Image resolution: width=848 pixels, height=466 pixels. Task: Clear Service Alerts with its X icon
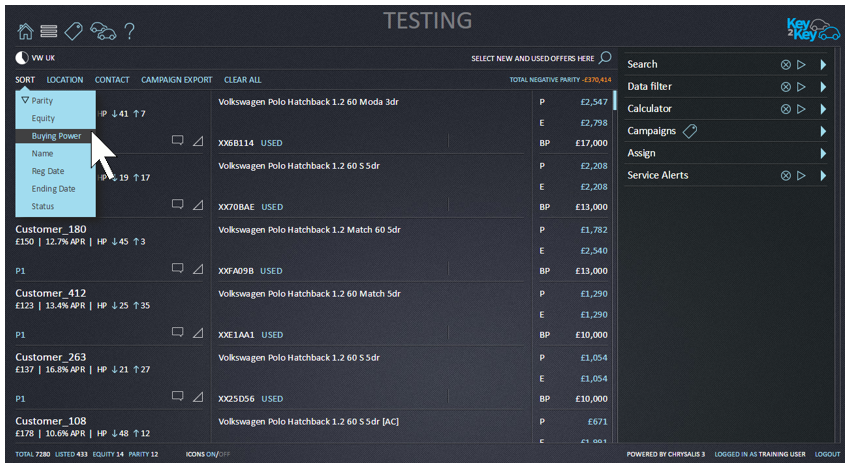coord(786,175)
